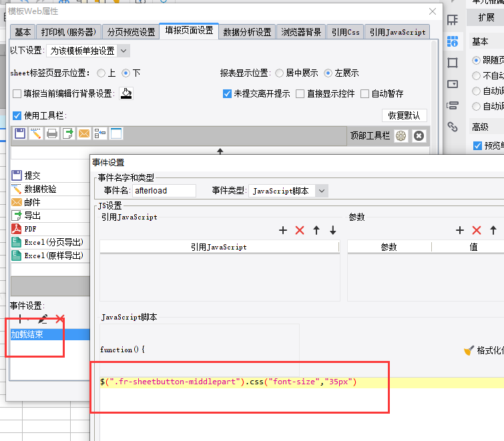Click the 参数 column header
The width and height of the screenshot is (504, 441).
click(x=389, y=247)
